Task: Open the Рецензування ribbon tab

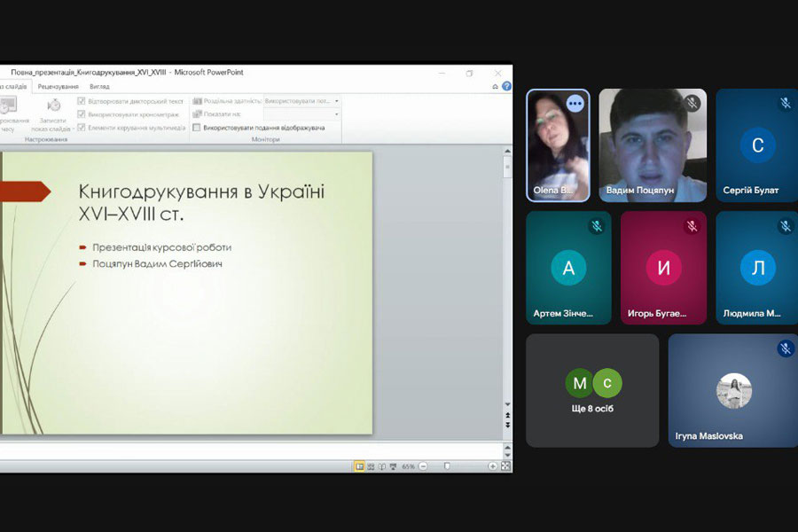Action: [58, 87]
